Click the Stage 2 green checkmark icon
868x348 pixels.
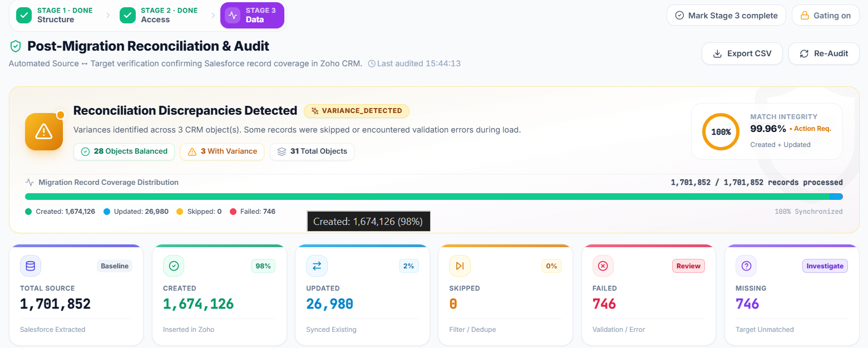click(x=128, y=15)
